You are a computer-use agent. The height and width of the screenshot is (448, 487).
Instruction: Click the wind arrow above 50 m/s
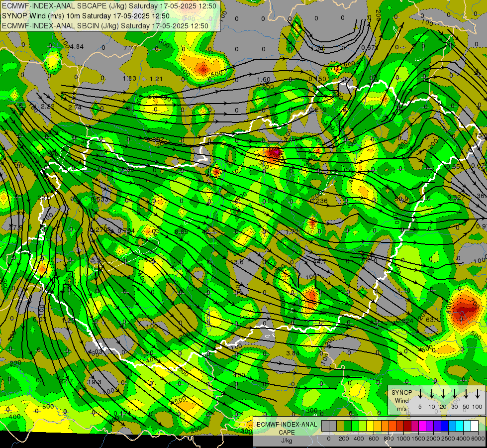coord(466,393)
